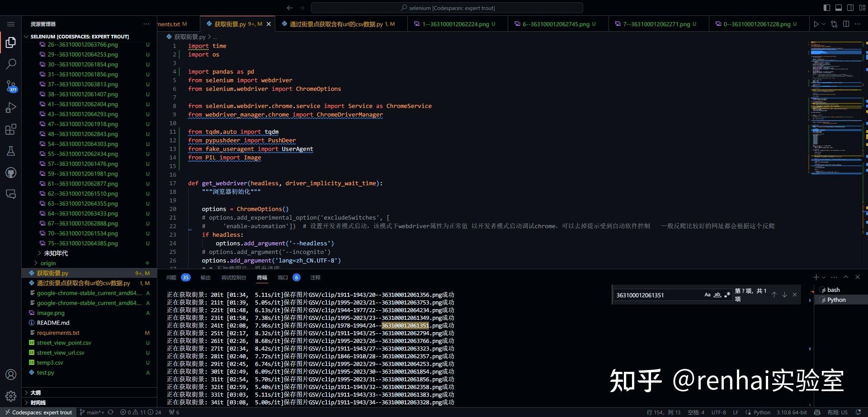This screenshot has height=417, width=868.
Task: Open the Remote Explorer icon
Action: [11, 194]
